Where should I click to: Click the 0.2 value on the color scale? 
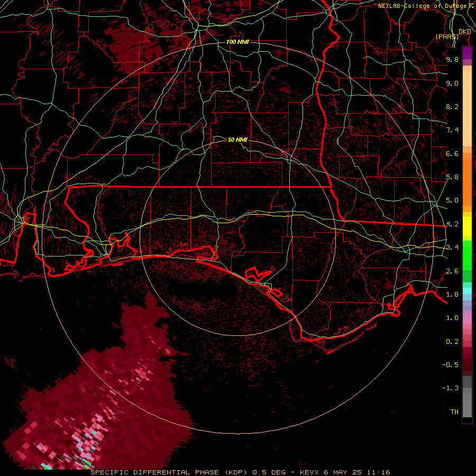[x=452, y=342]
